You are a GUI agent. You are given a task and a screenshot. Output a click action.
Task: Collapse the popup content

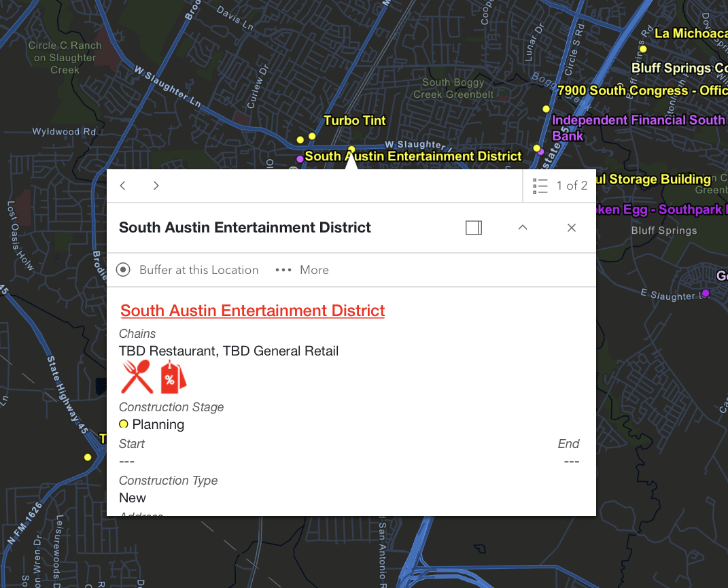523,228
